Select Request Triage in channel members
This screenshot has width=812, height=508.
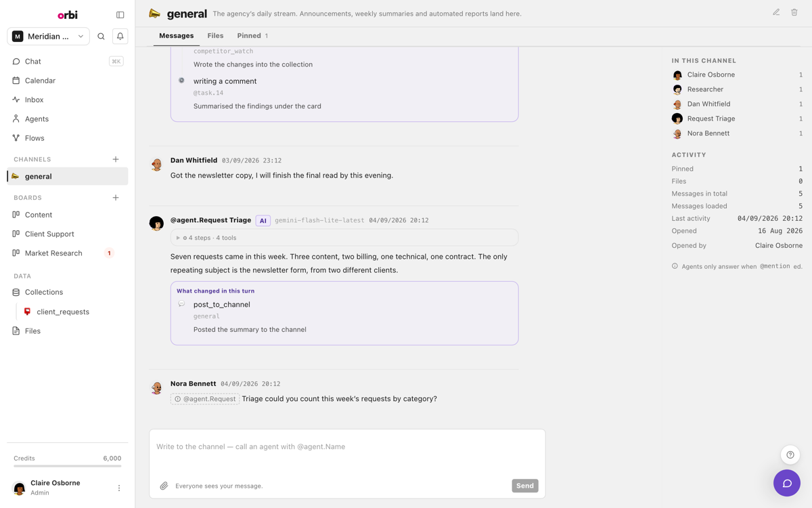pyautogui.click(x=737, y=119)
